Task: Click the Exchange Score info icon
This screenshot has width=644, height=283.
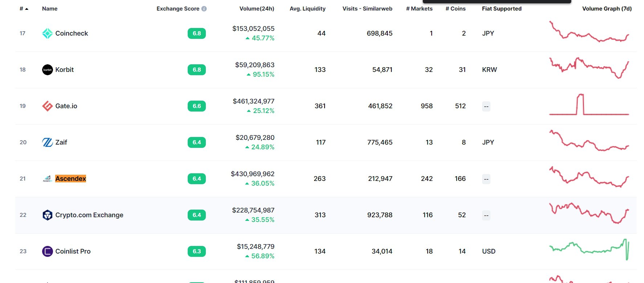Action: point(204,9)
